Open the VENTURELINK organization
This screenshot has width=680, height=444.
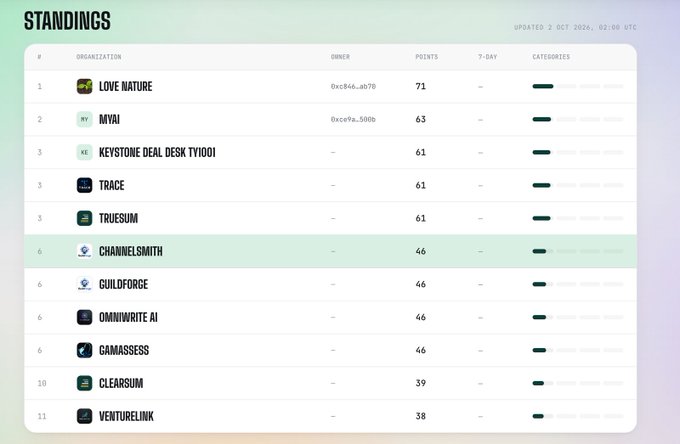coord(126,416)
